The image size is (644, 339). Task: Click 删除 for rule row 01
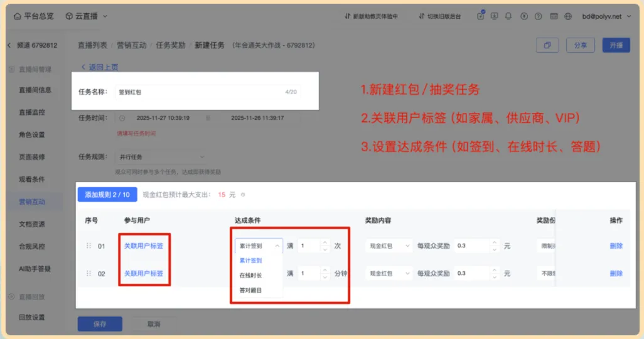click(x=616, y=246)
